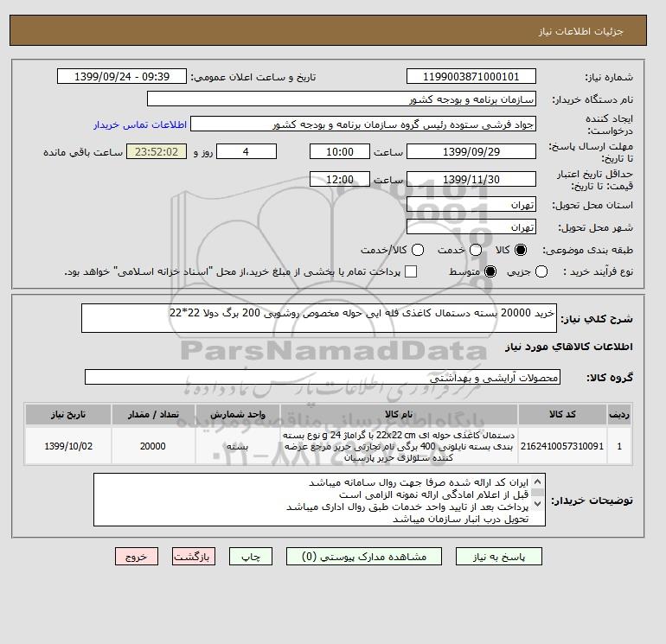Click the remaining days field showing 4
The height and width of the screenshot is (644, 666).
tap(247, 151)
